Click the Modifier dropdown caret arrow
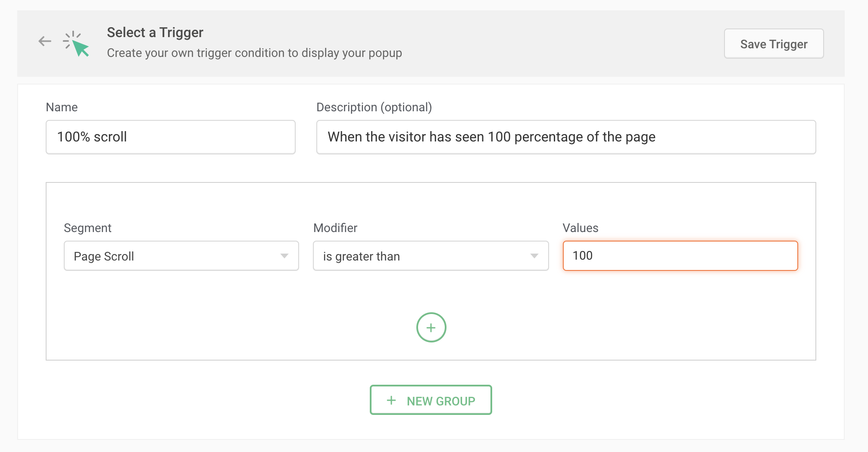The image size is (868, 452). coord(534,256)
